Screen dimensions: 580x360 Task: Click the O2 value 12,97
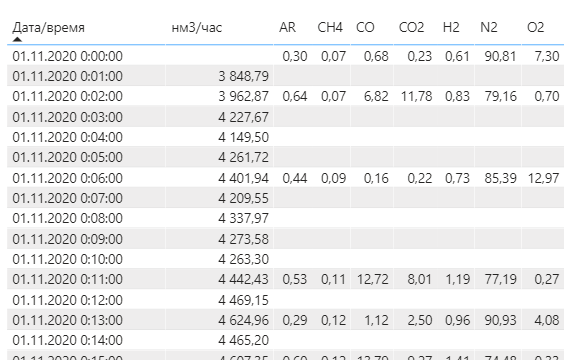click(x=543, y=178)
